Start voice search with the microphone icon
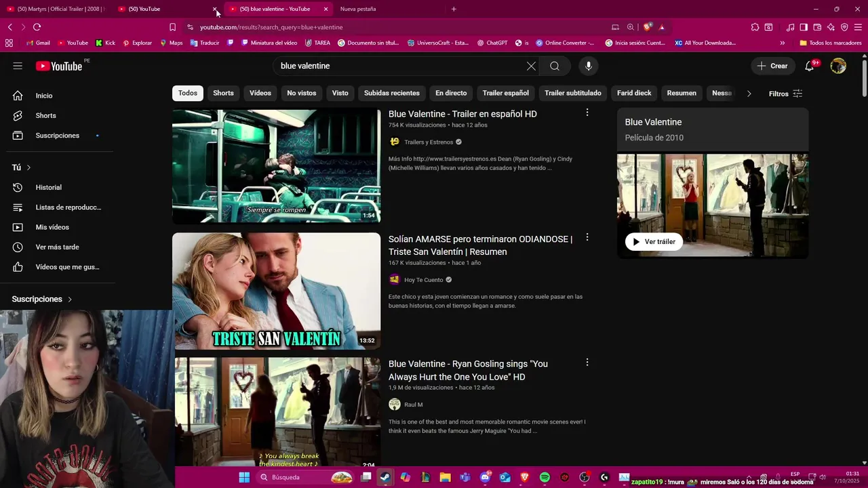The image size is (868, 488). click(589, 66)
